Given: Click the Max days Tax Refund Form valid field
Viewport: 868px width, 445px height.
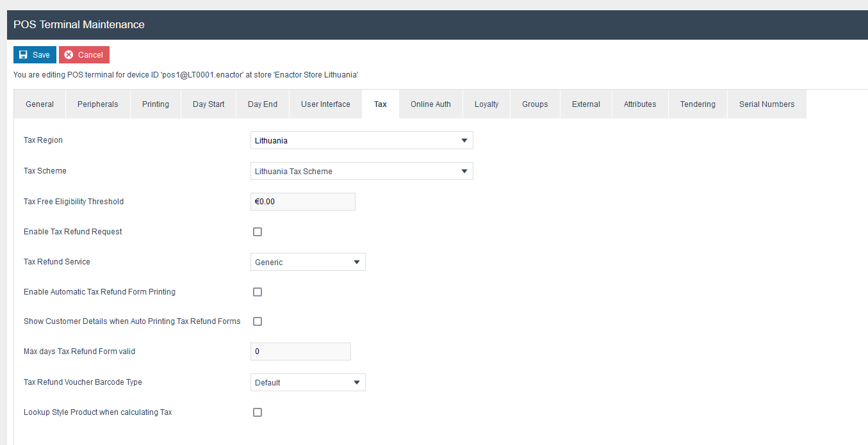Looking at the screenshot, I should 300,352.
